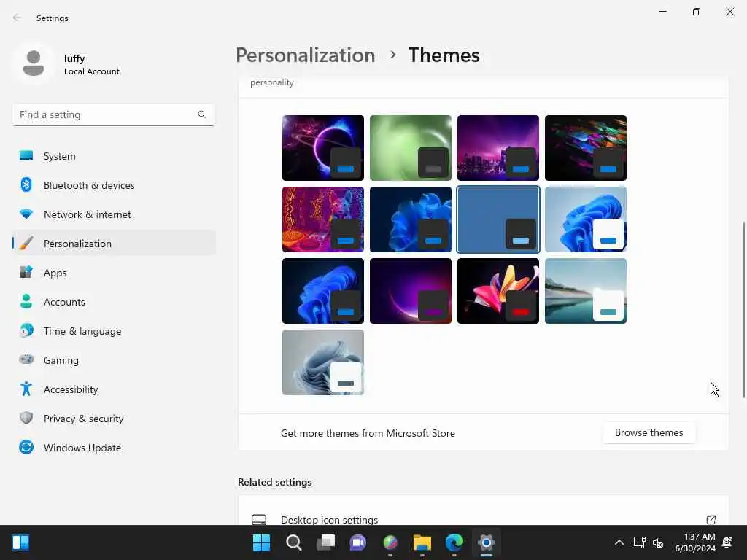Open the clock and date flyout
Viewport: 747px width, 560px height.
[695, 542]
